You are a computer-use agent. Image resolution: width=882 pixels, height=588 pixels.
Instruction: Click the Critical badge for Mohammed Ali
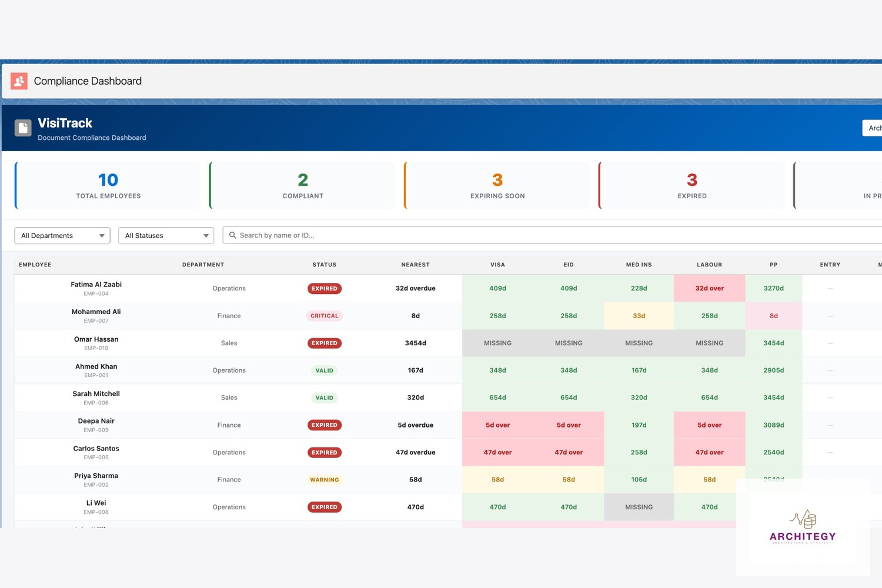325,316
